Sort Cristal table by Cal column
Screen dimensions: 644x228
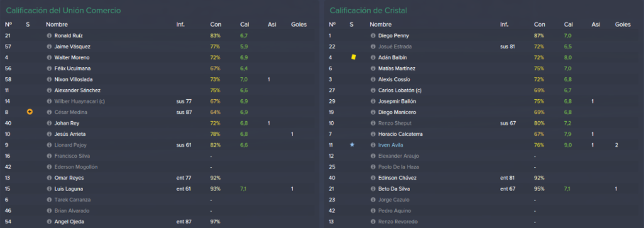[x=569, y=24]
